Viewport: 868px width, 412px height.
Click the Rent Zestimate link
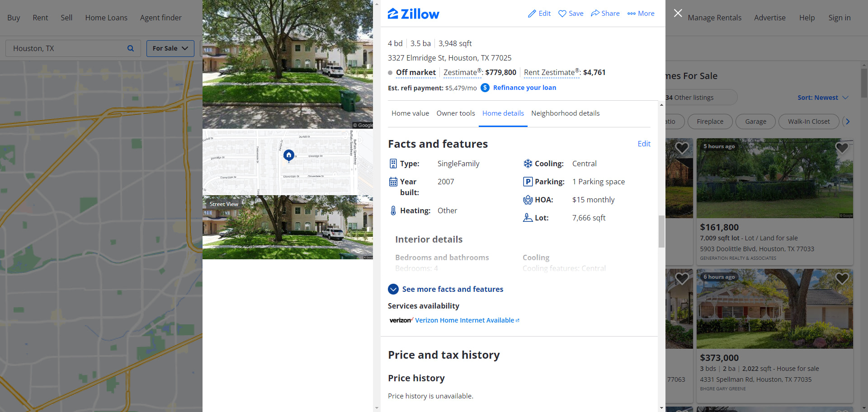(552, 72)
